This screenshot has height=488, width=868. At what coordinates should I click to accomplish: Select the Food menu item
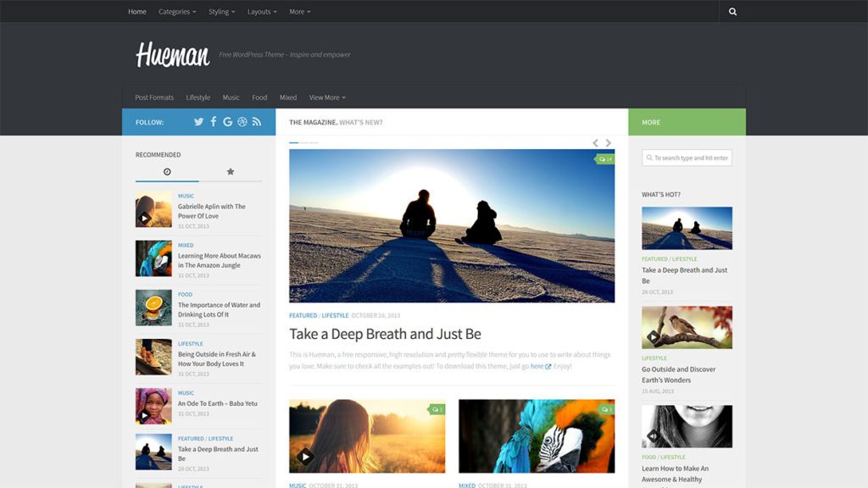click(259, 97)
